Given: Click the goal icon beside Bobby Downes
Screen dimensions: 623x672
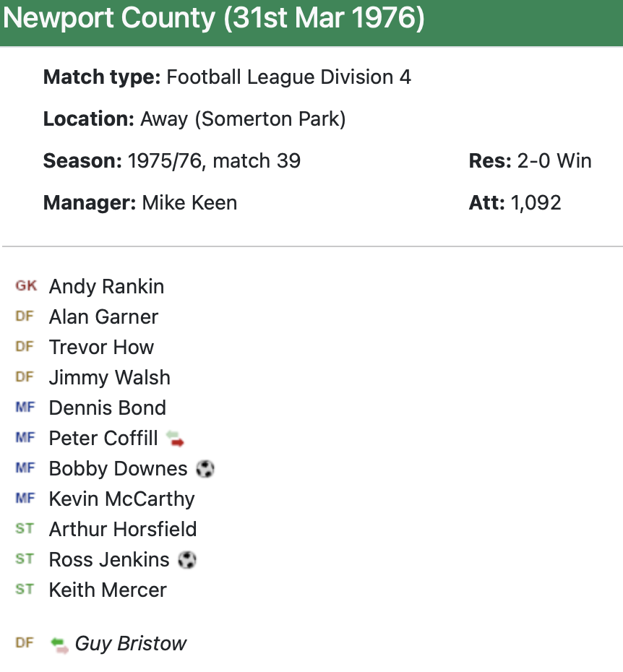Looking at the screenshot, I should (205, 469).
